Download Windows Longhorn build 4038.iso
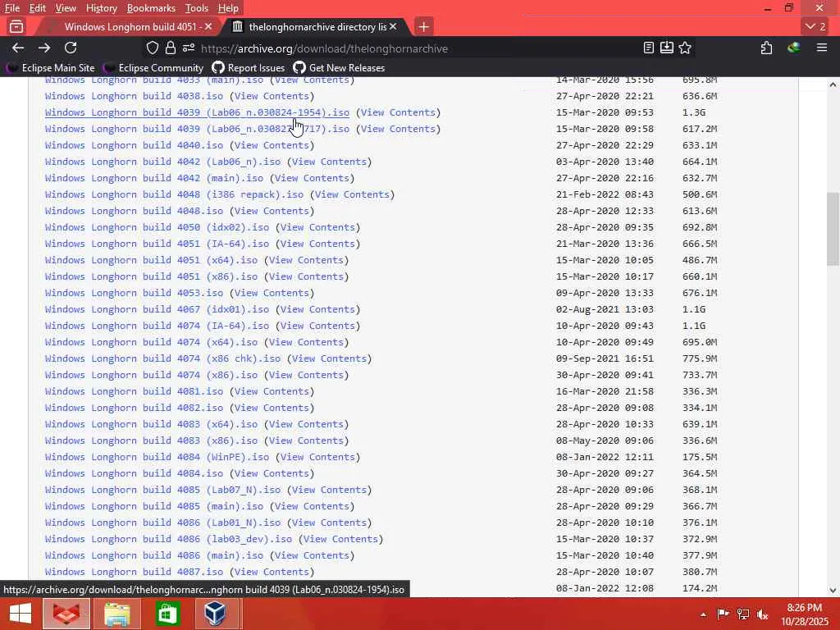 (x=134, y=96)
